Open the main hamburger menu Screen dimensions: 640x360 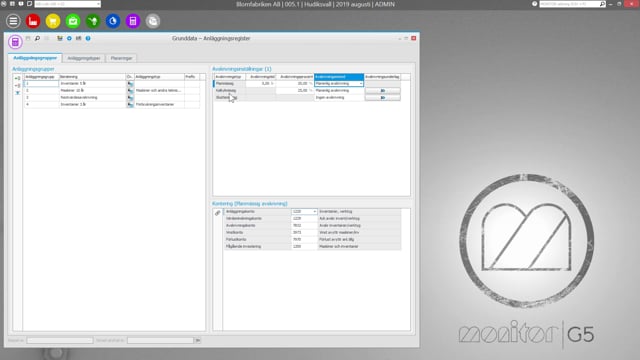tap(13, 21)
